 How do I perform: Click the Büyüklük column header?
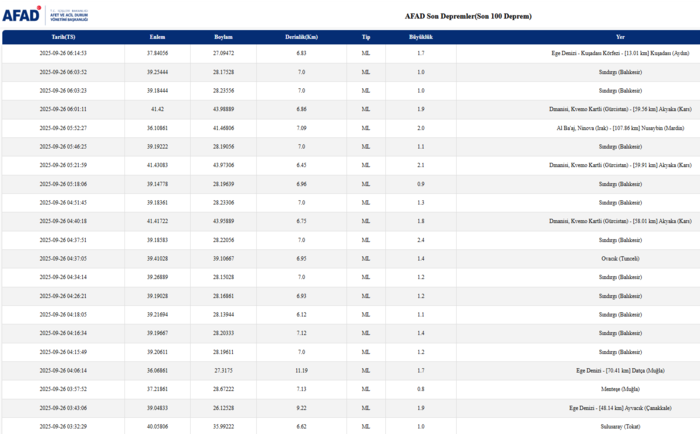point(421,37)
